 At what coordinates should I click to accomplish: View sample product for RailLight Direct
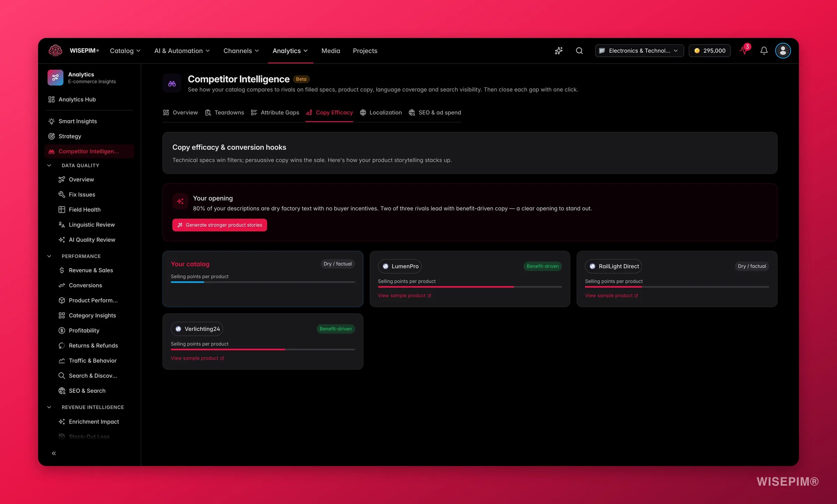[x=612, y=295]
